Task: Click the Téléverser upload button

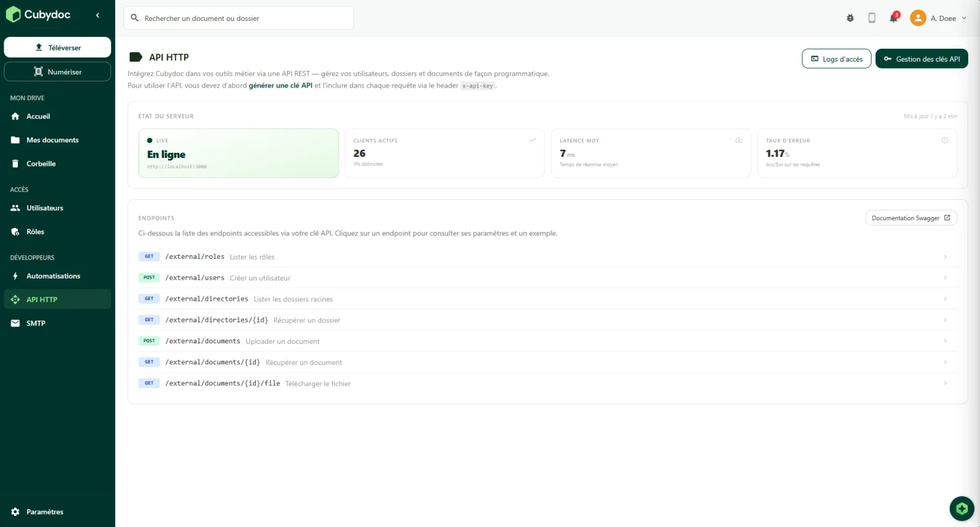Action: tap(57, 47)
